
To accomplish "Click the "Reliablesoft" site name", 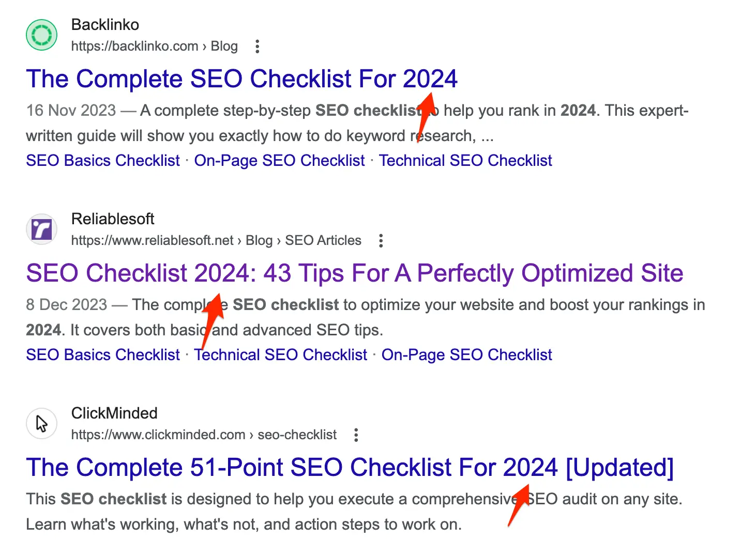I will [x=113, y=219].
